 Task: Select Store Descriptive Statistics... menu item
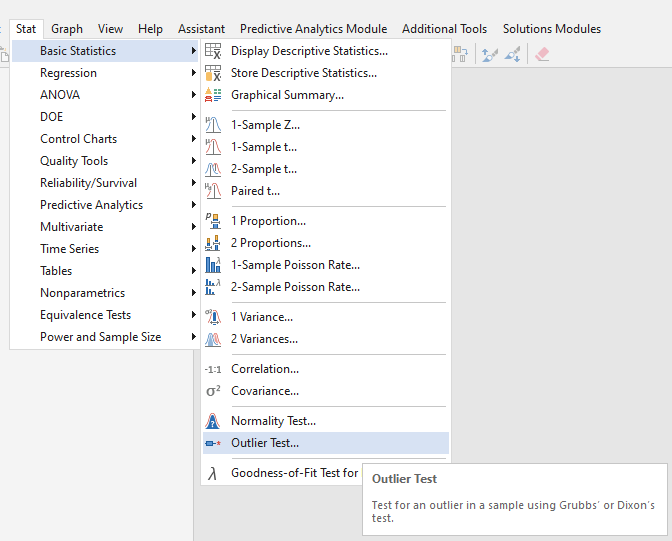(x=326, y=73)
